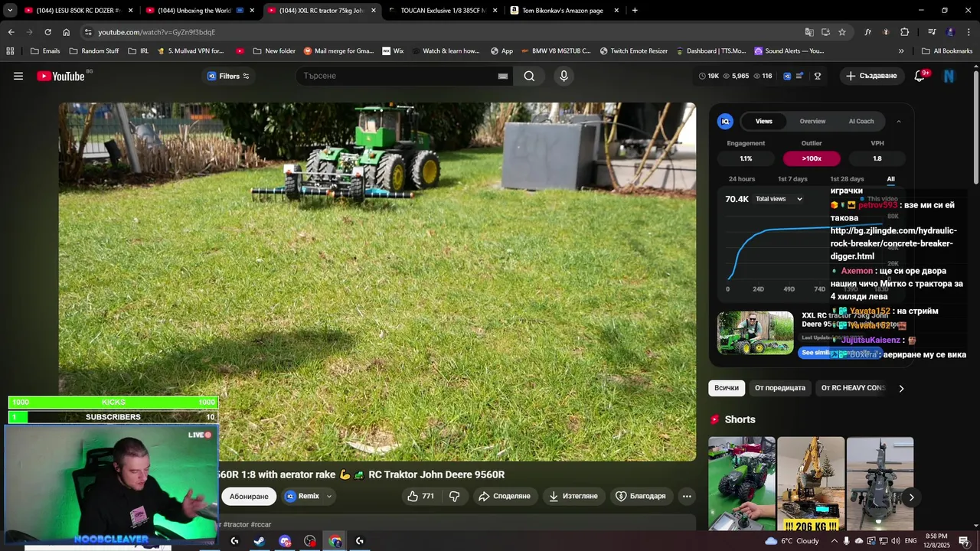
Task: Click the Абониране subscribe button
Action: pos(249,496)
